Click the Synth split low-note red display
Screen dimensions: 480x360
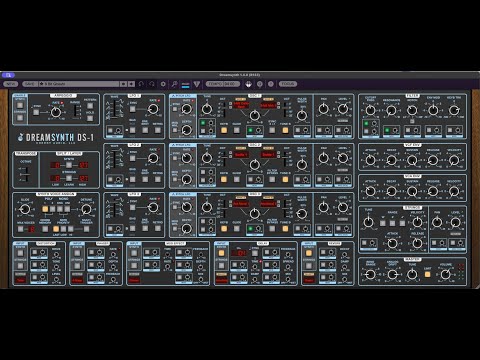(x=55, y=165)
